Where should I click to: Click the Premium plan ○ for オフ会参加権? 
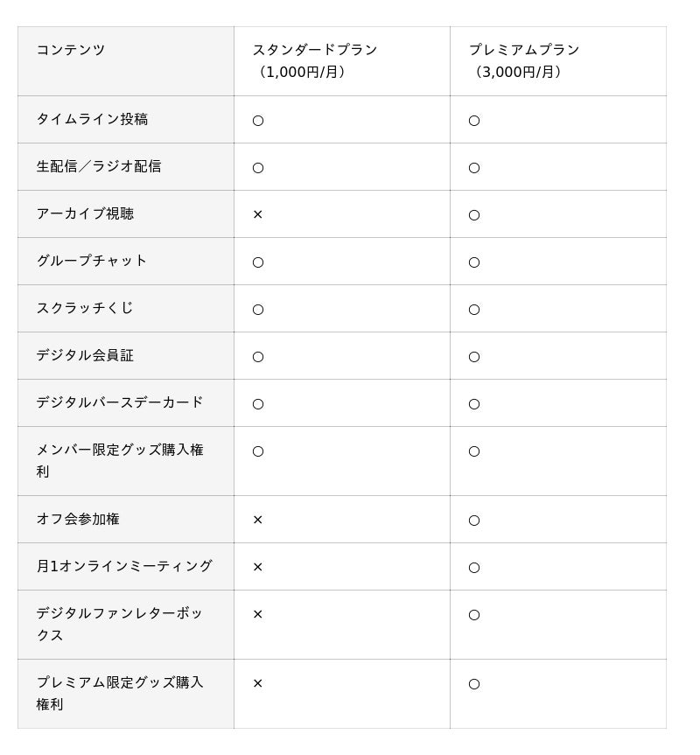[x=473, y=521]
